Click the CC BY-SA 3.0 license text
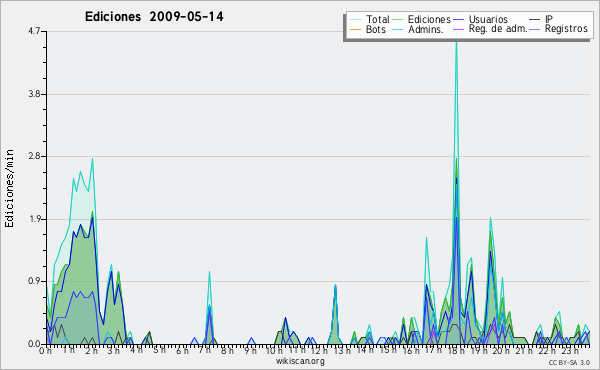This screenshot has height=370, width=600. pos(569,362)
